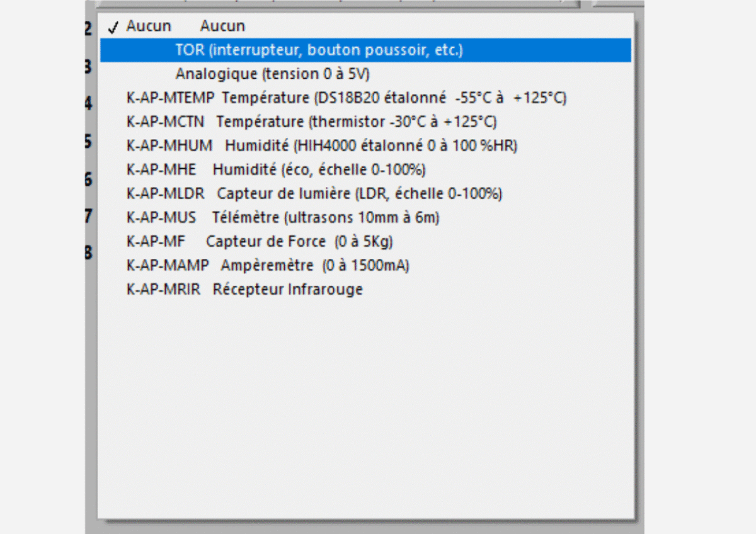Viewport: 756px width, 534px height.
Task: Click row number 8 label
Action: pyautogui.click(x=89, y=253)
